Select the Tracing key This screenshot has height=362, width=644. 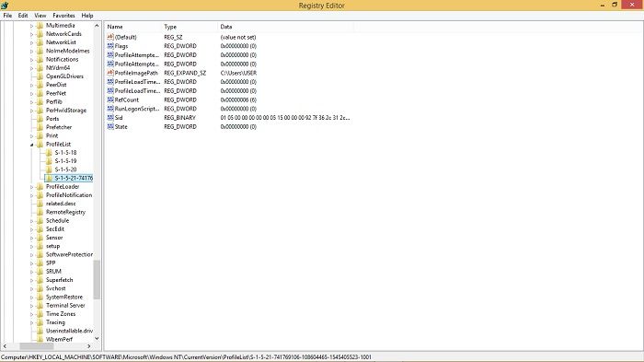(55, 322)
